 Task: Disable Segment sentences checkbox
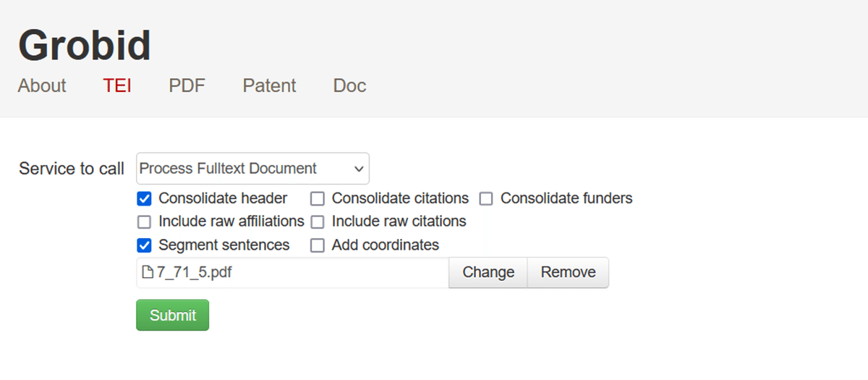coord(145,245)
